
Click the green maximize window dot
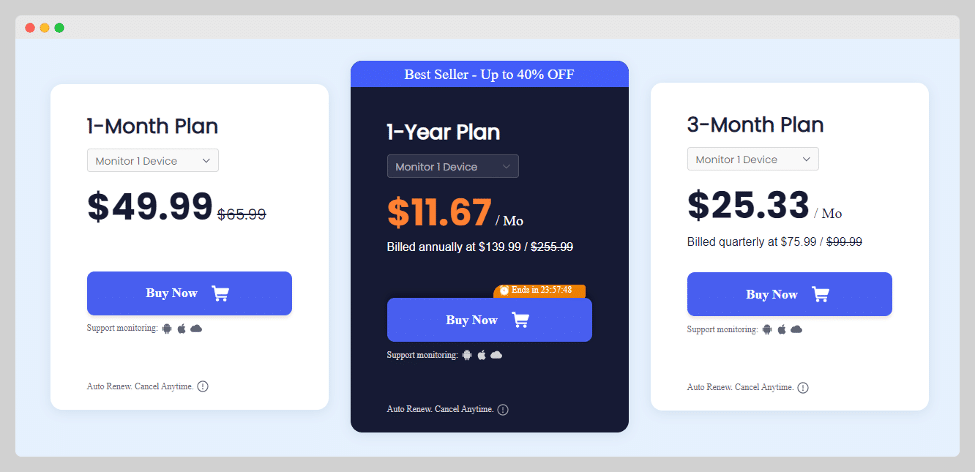tap(59, 27)
